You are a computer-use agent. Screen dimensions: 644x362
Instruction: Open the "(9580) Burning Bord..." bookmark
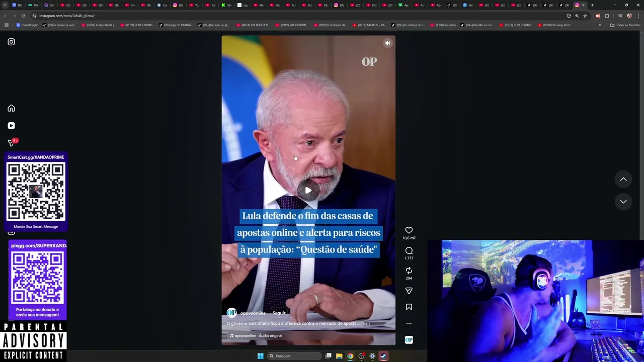click(555, 25)
